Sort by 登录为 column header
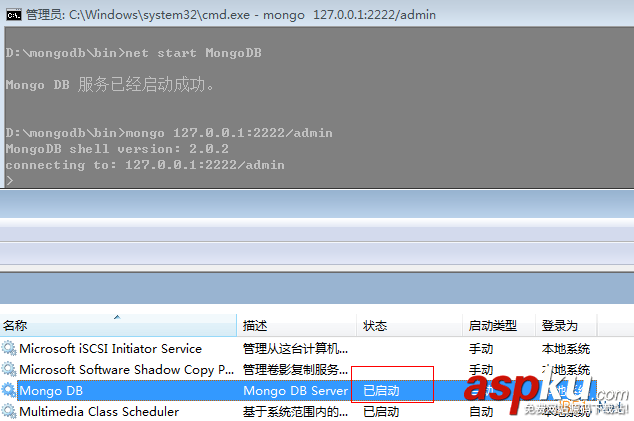Screen dimensions: 634x421 (x=566, y=325)
